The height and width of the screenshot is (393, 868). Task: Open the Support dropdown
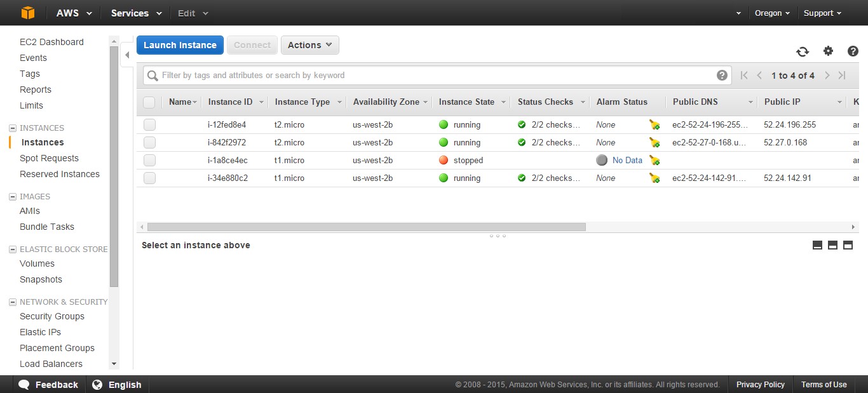[x=822, y=13]
